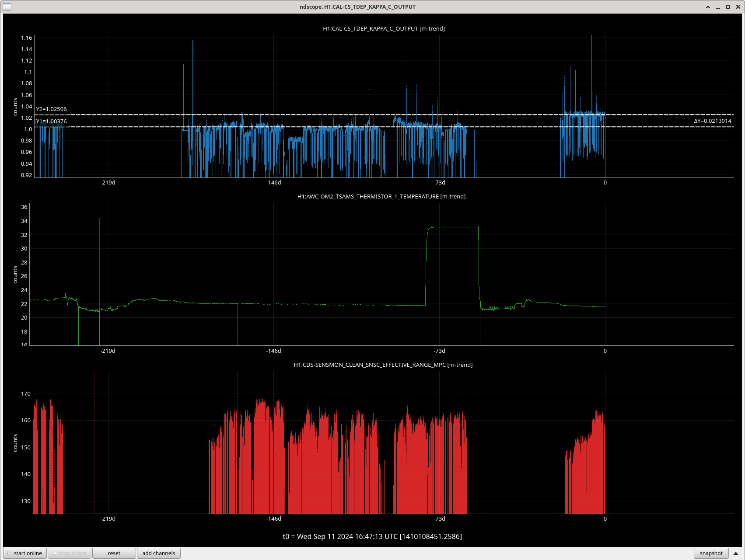This screenshot has width=745, height=560.
Task: Click the -146d tick label under the top plot
Action: (274, 183)
